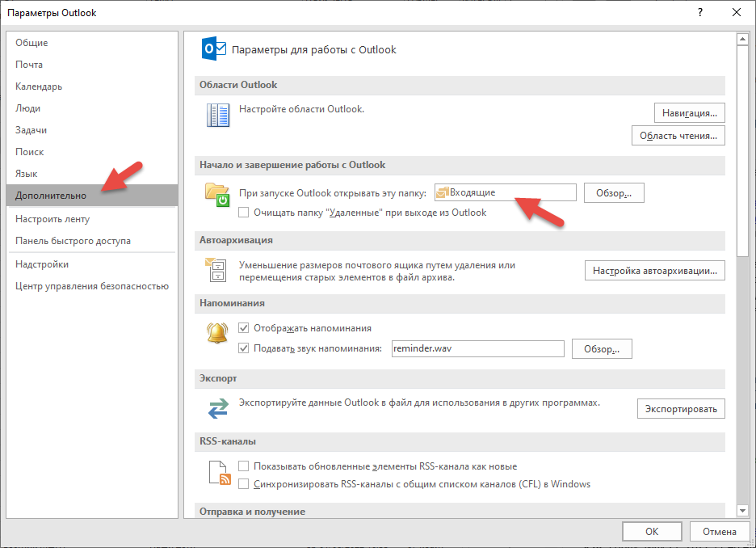756x548 pixels.
Task: Click the help question mark icon
Action: (x=700, y=13)
